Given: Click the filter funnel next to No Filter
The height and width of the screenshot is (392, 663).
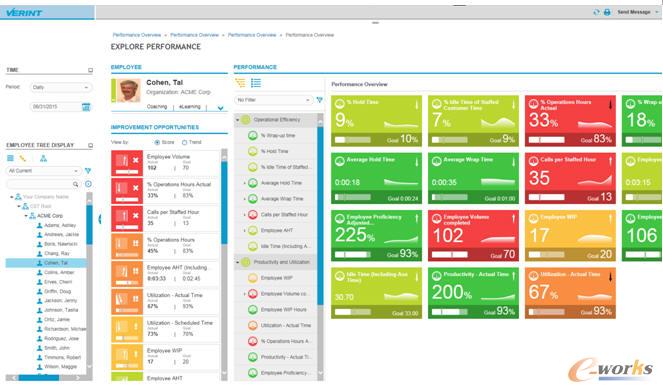Looking at the screenshot, I should (x=319, y=100).
